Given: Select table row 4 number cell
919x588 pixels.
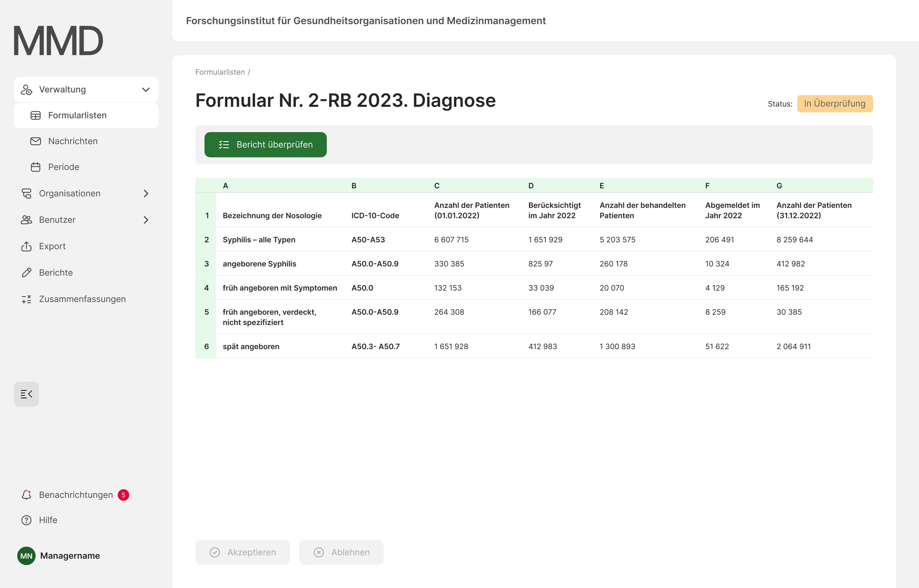Looking at the screenshot, I should [206, 288].
